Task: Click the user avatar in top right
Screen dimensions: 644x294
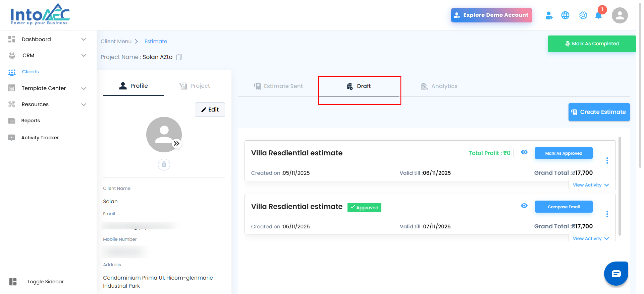Action: 620,15
